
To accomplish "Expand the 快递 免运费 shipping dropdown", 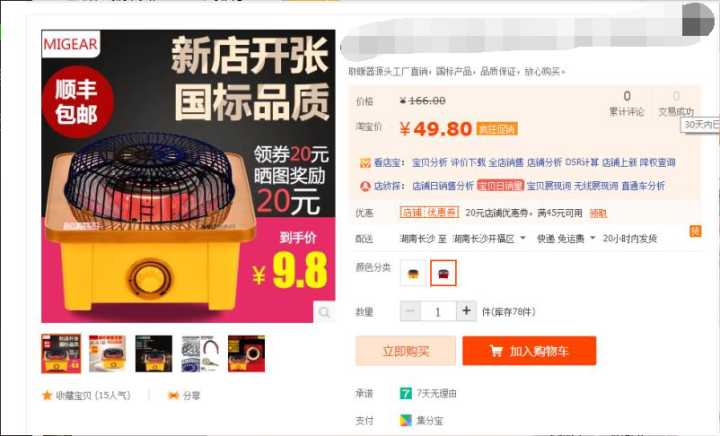I will 566,239.
